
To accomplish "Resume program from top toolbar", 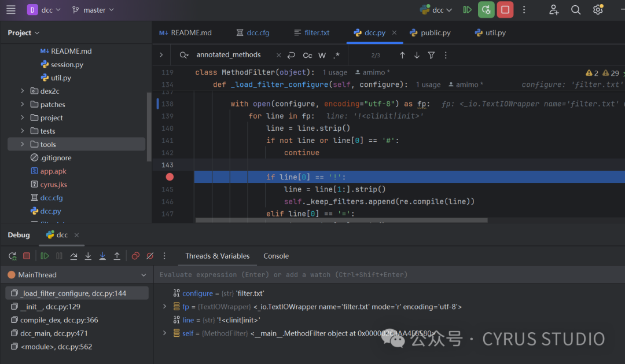I will tap(467, 10).
